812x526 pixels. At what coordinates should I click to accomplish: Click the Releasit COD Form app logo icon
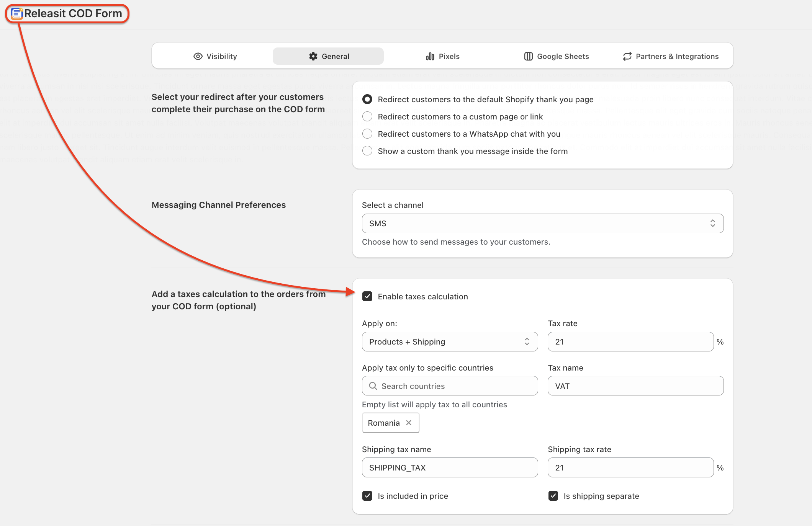point(17,13)
